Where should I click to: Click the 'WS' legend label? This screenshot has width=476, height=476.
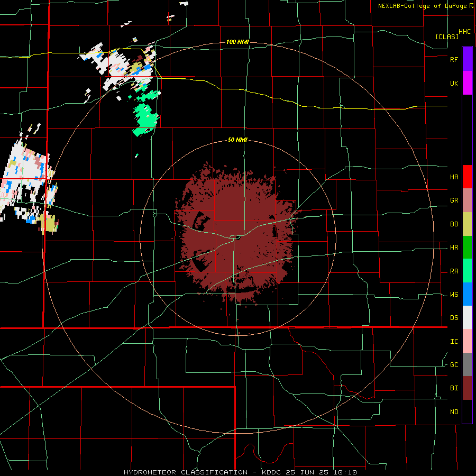454,295
